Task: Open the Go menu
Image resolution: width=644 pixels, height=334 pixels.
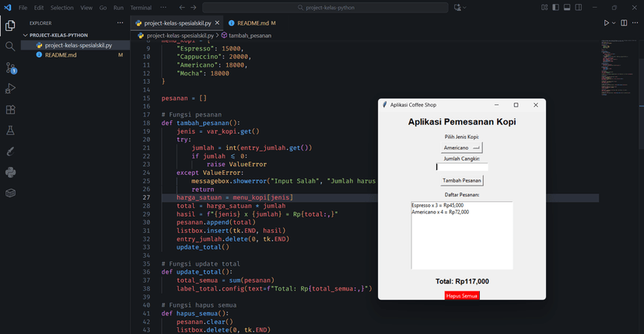Action: (103, 8)
